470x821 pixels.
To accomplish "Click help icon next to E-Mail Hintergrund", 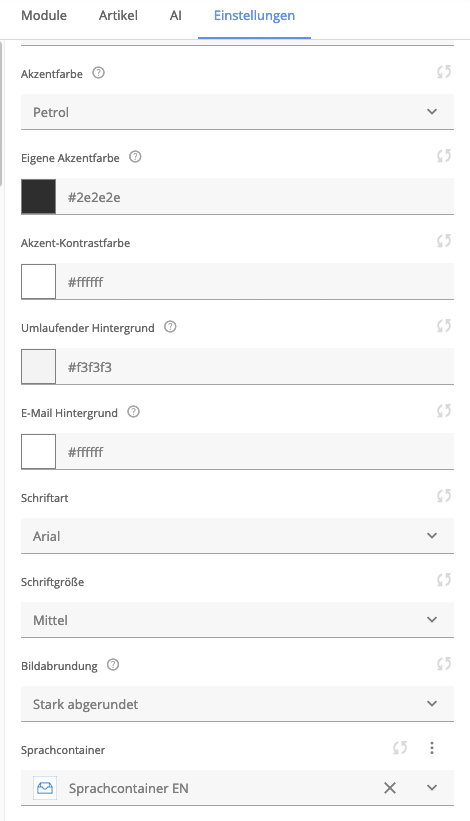I will 133,412.
